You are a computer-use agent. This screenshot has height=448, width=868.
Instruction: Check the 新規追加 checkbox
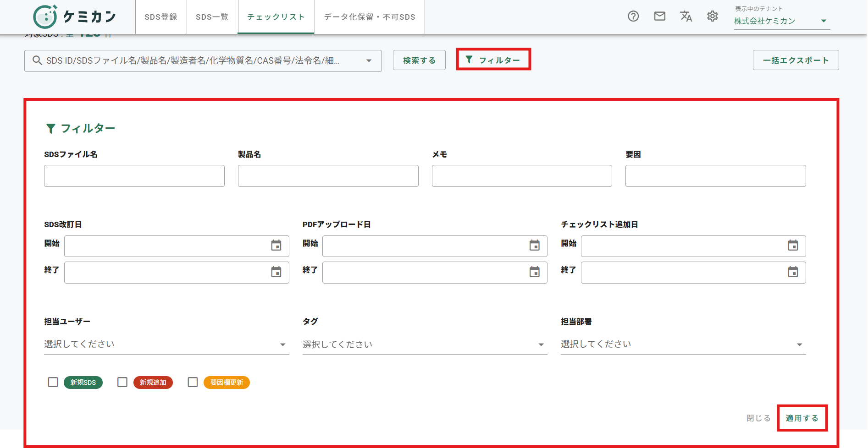point(122,382)
